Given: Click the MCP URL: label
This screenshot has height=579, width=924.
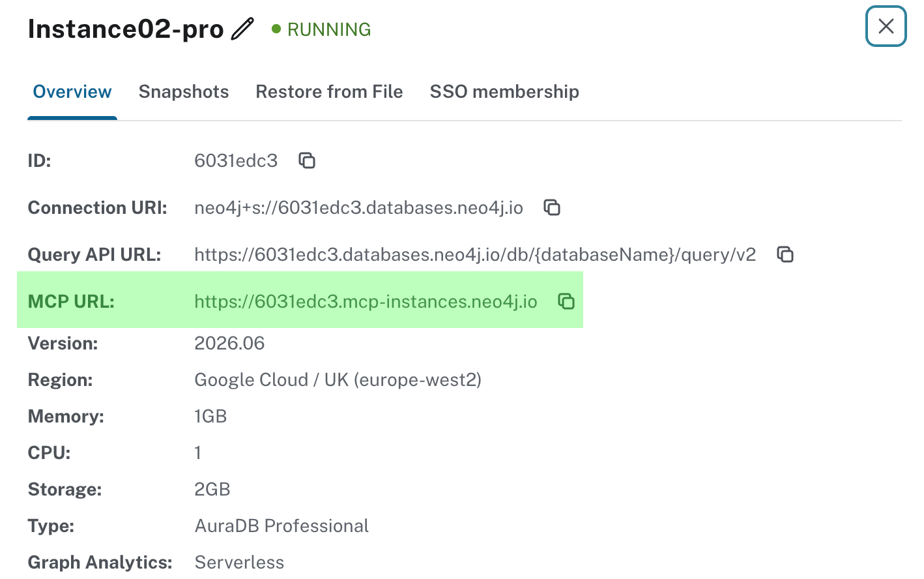Looking at the screenshot, I should coord(71,301).
